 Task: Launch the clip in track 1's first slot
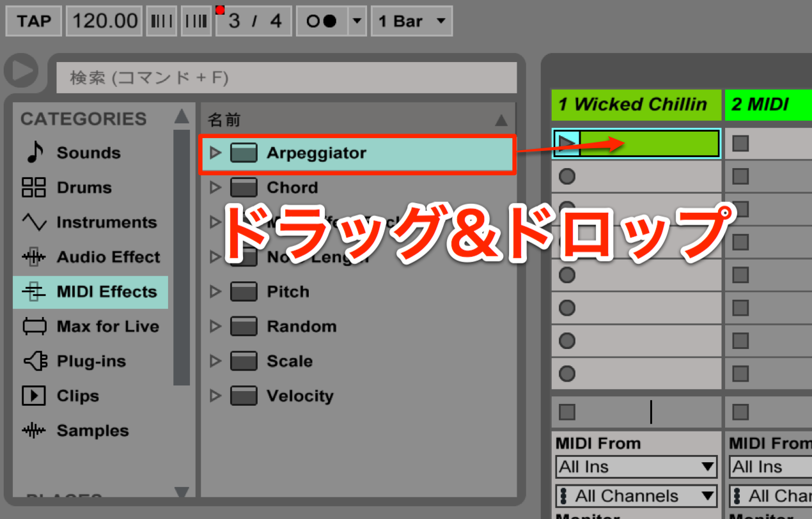[566, 143]
